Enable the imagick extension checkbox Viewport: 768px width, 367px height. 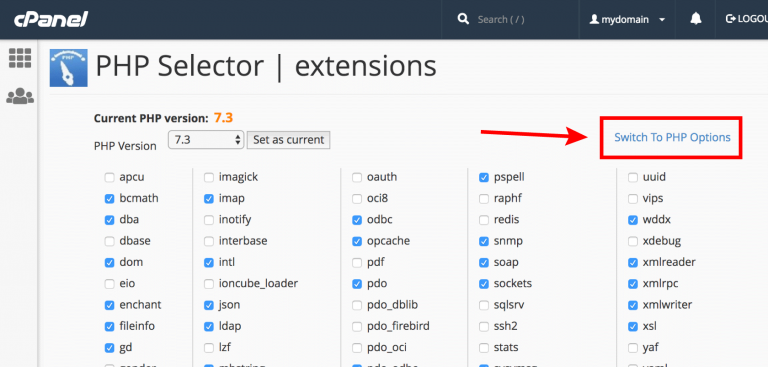click(209, 177)
